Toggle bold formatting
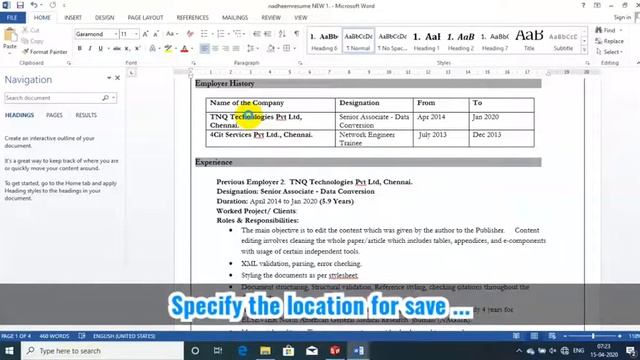Image resolution: width=640 pixels, height=360 pixels. (80, 49)
